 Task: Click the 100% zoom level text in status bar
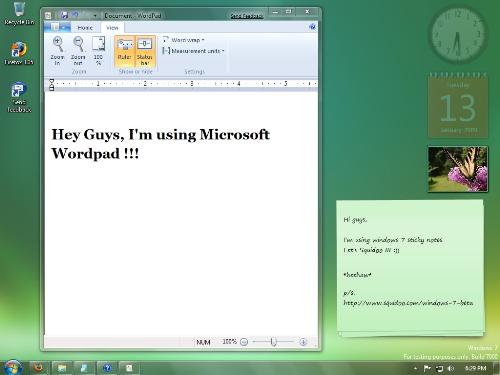(229, 342)
